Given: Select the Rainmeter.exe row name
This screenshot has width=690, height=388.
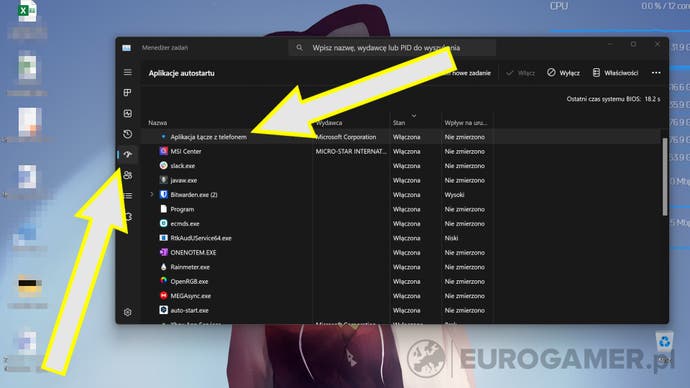Looking at the screenshot, I should coord(190,267).
